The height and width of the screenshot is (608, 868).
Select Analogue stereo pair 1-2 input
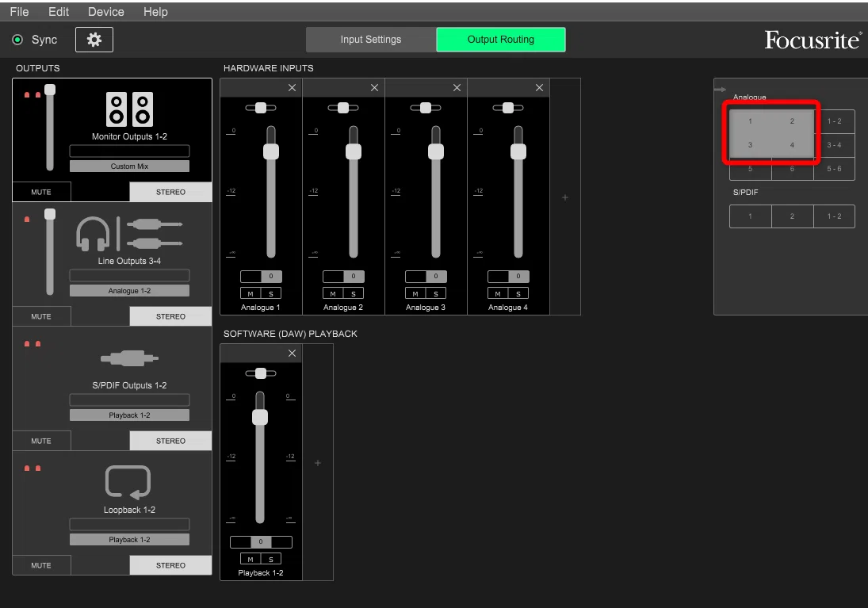point(834,121)
